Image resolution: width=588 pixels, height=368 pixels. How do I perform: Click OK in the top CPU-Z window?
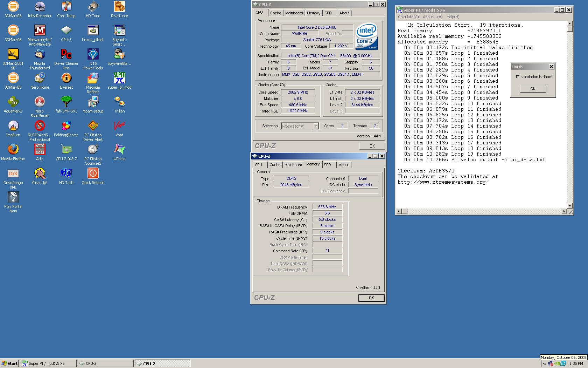tap(372, 146)
